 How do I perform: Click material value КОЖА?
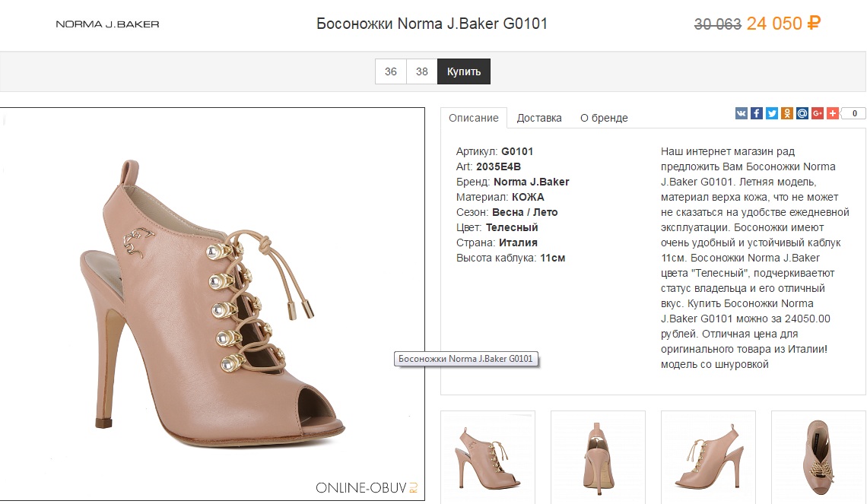[x=528, y=198]
